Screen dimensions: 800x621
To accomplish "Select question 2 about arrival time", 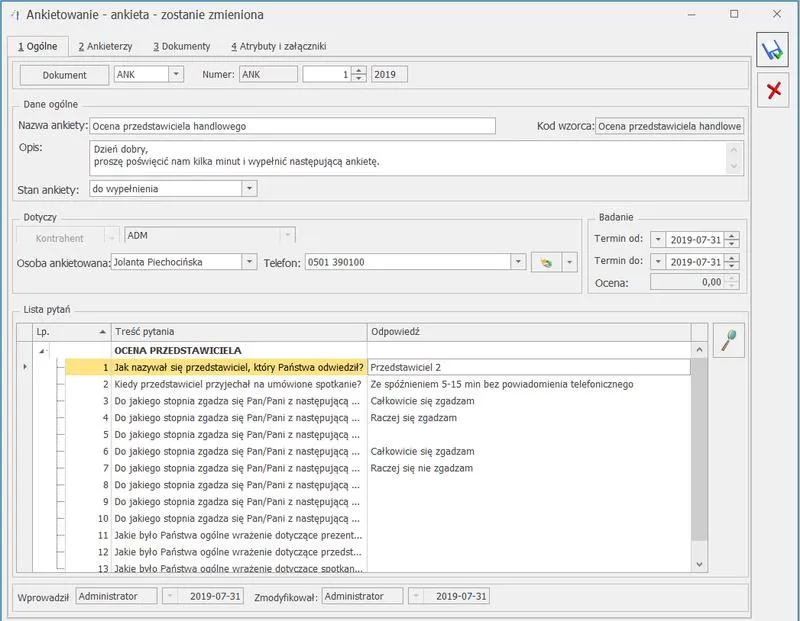I will pos(238,384).
